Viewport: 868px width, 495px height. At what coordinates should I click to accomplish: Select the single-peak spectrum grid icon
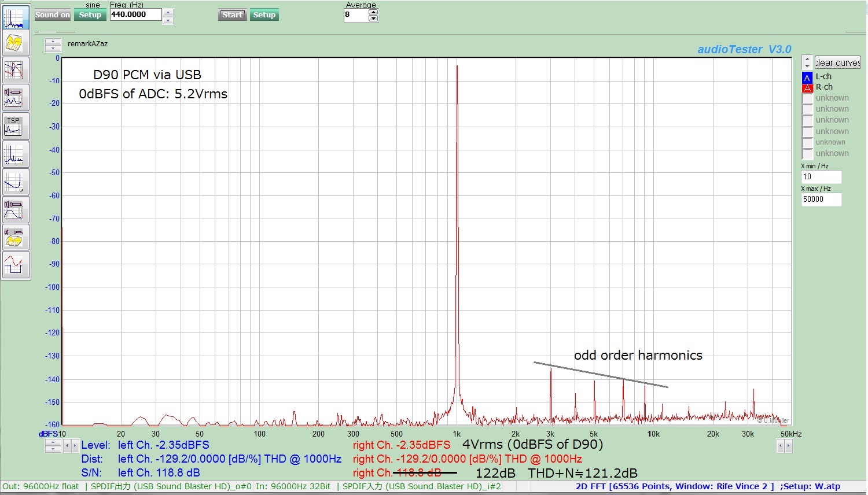pyautogui.click(x=14, y=154)
